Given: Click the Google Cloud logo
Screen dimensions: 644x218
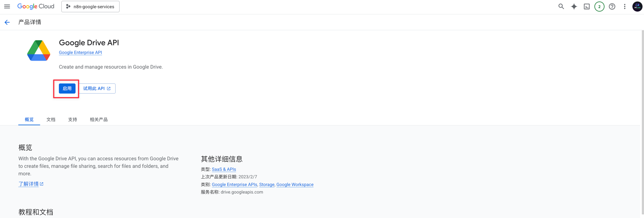Looking at the screenshot, I should (x=36, y=6).
